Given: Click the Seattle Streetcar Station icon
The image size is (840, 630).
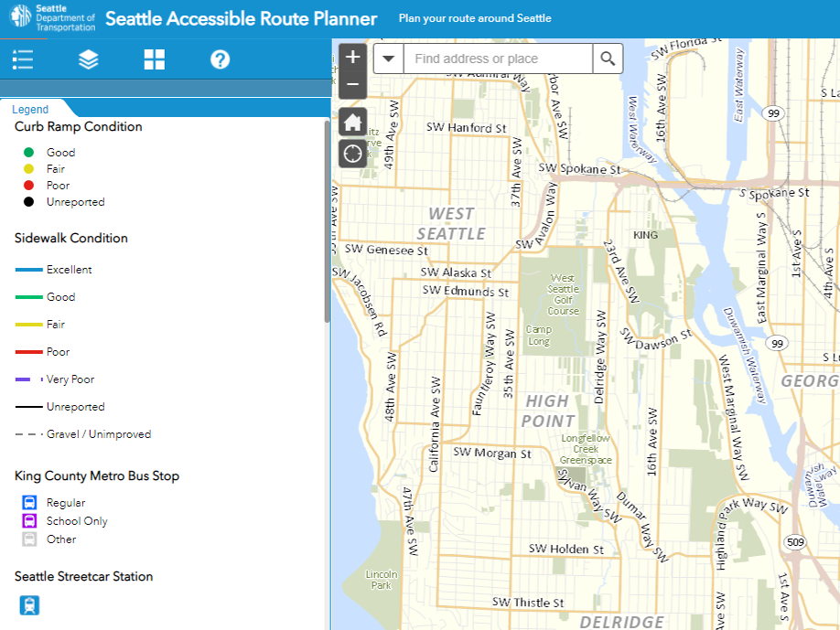Looking at the screenshot, I should [29, 605].
